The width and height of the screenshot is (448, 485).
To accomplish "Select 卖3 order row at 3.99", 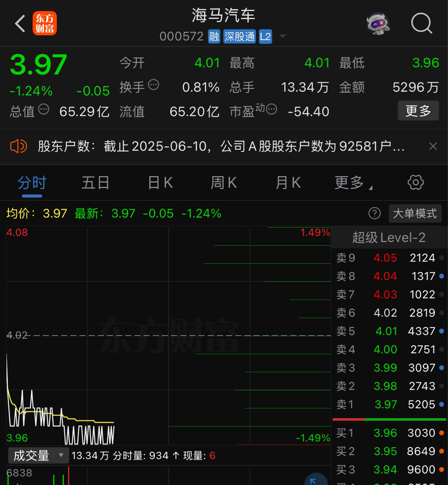I will (x=390, y=368).
